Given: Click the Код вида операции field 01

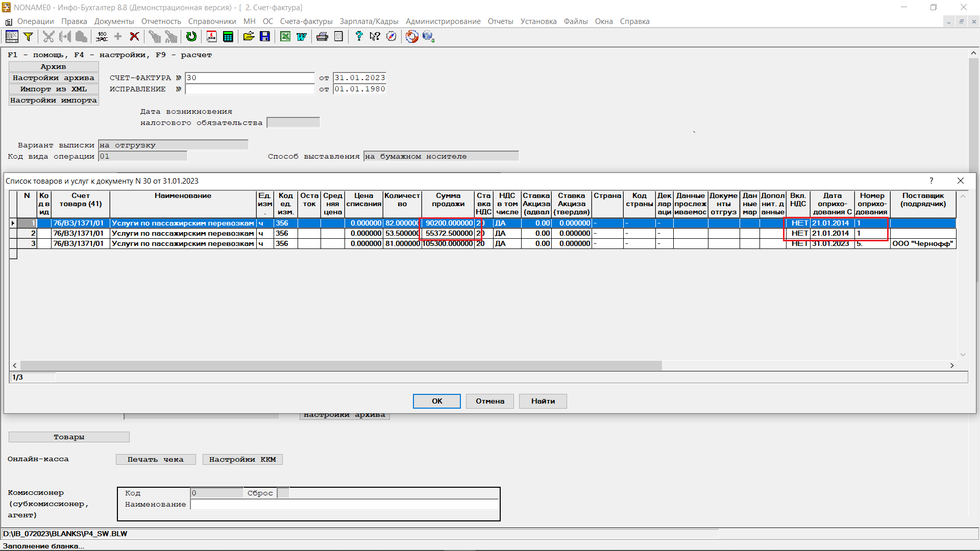Looking at the screenshot, I should point(142,157).
